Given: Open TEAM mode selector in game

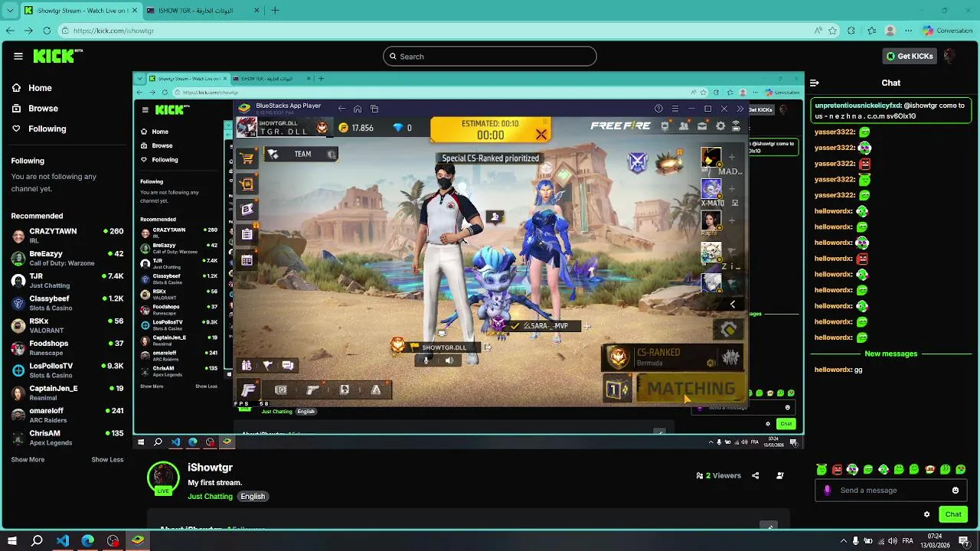Looking at the screenshot, I should pos(301,154).
